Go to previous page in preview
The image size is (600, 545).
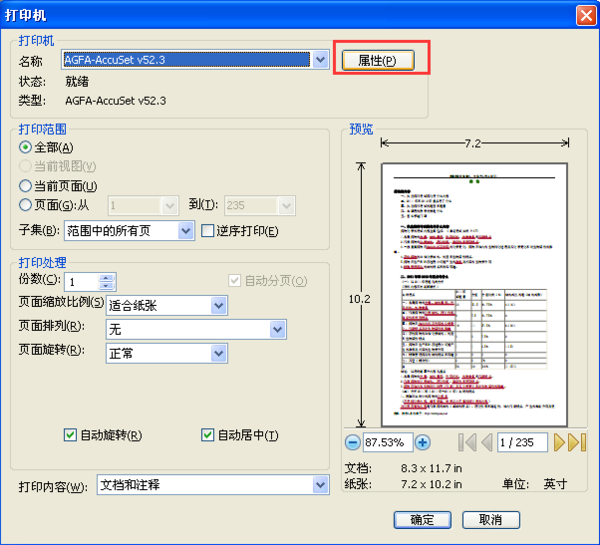point(486,442)
